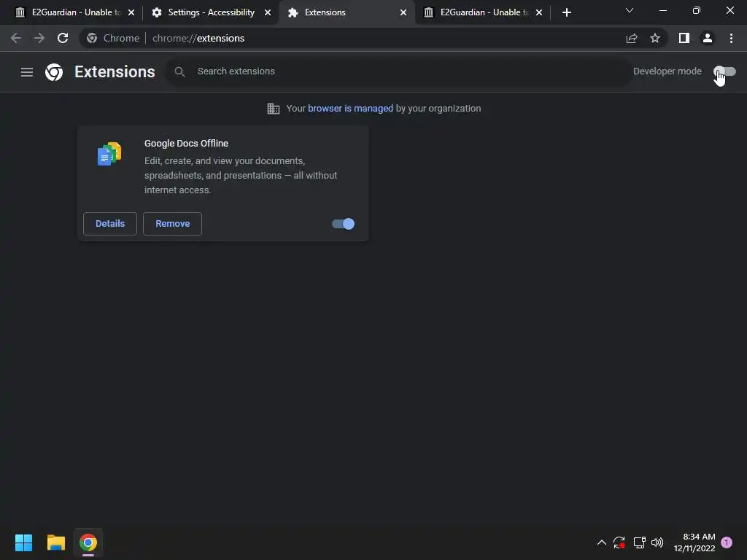Open the volume speaker tray icon

click(657, 542)
